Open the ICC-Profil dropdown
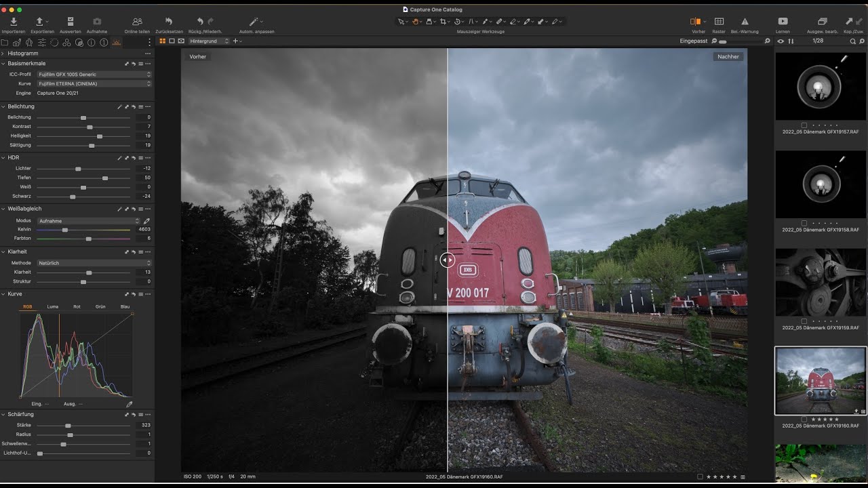This screenshot has width=868, height=488. click(94, 75)
